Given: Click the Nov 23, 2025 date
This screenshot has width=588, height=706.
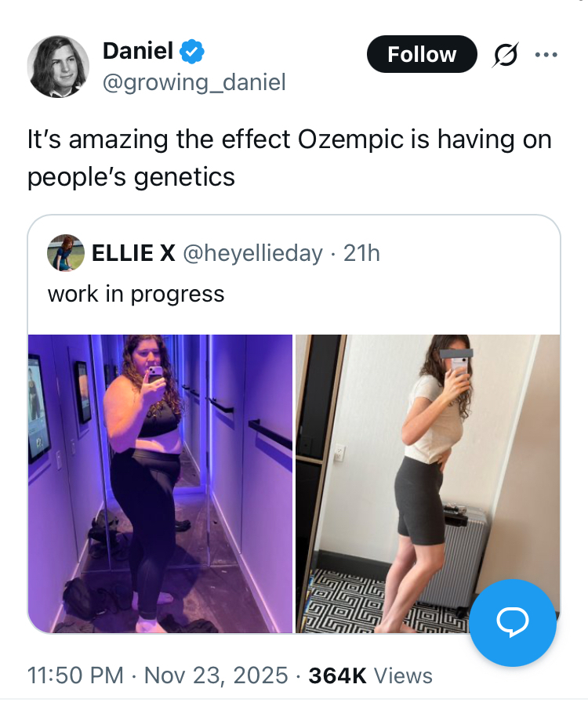Looking at the screenshot, I should [216, 675].
